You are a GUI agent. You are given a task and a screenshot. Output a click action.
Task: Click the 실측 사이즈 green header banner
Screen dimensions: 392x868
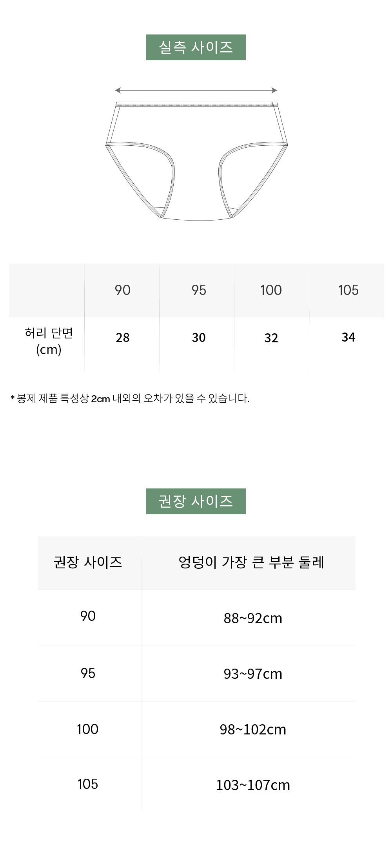[196, 47]
